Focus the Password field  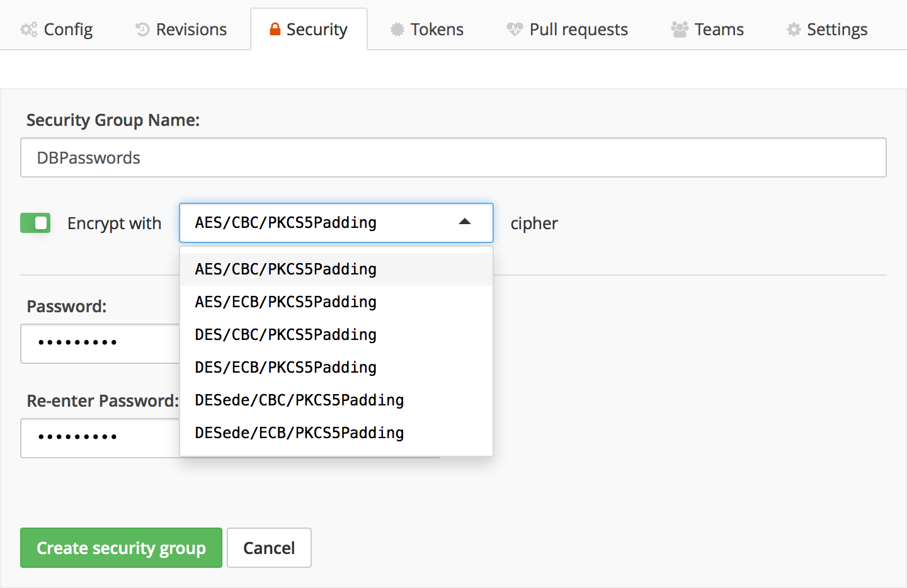click(x=101, y=343)
